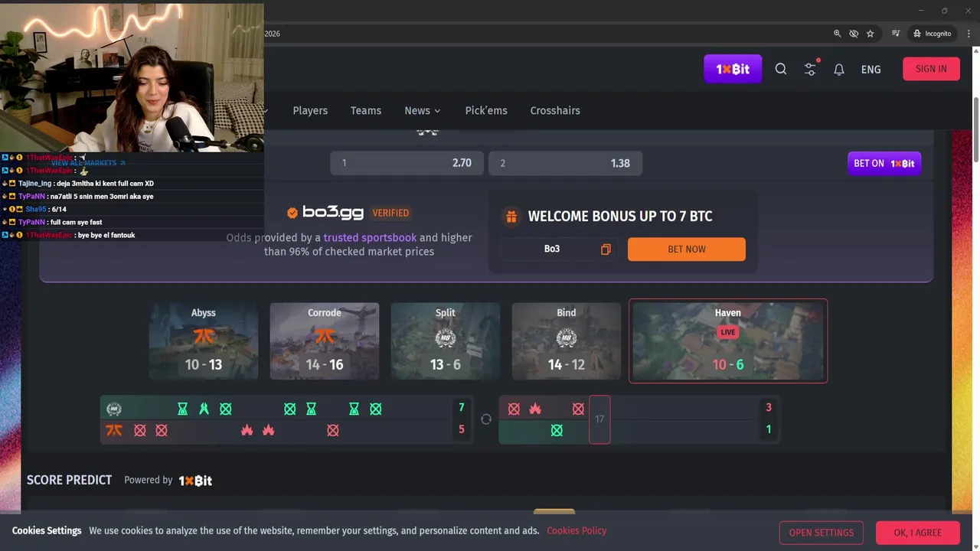The image size is (980, 551).
Task: Open the browser media controls icon
Action: pos(896,34)
